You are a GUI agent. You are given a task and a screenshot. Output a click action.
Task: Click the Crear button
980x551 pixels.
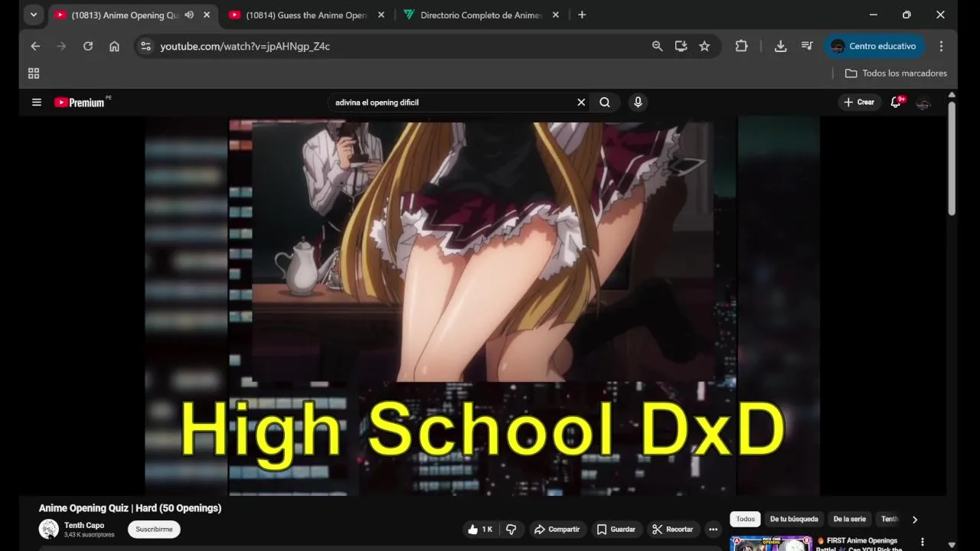click(x=859, y=102)
